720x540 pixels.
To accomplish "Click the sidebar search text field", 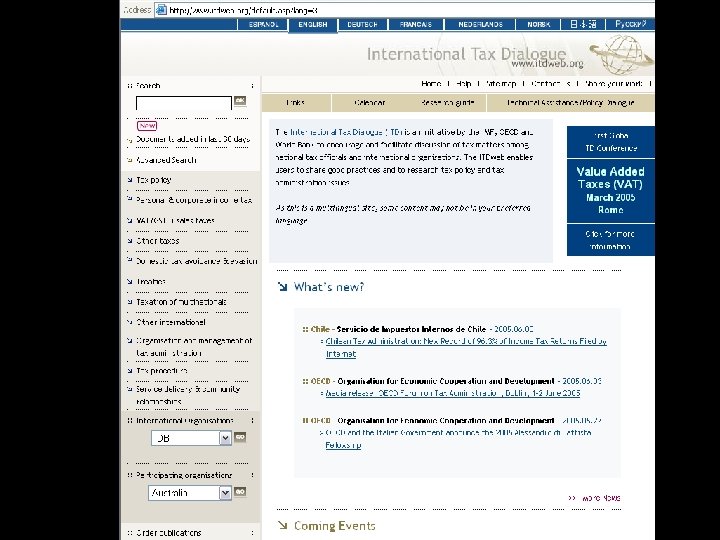I will pyautogui.click(x=184, y=103).
